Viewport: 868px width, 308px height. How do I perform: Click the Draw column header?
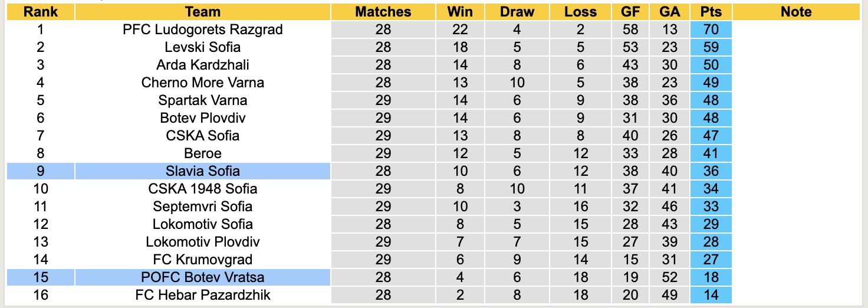517,12
